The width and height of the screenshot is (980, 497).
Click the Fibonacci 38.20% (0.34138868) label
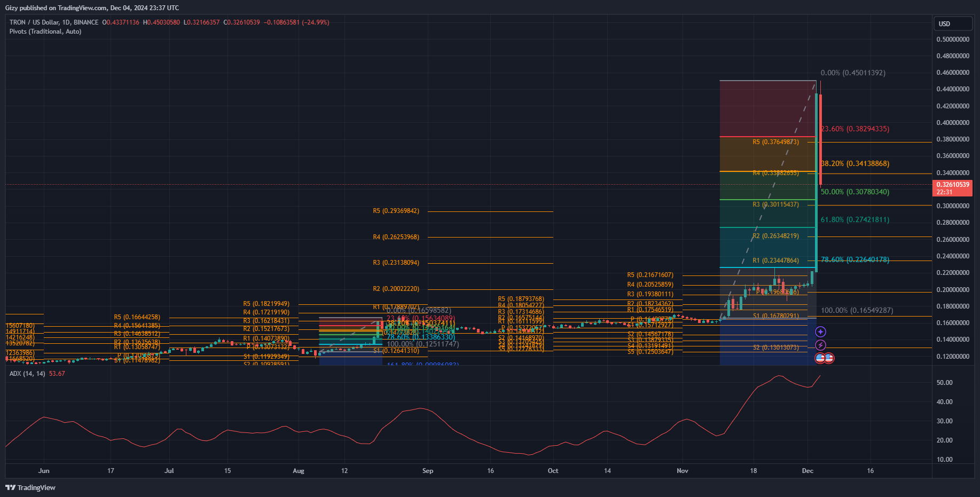click(855, 164)
